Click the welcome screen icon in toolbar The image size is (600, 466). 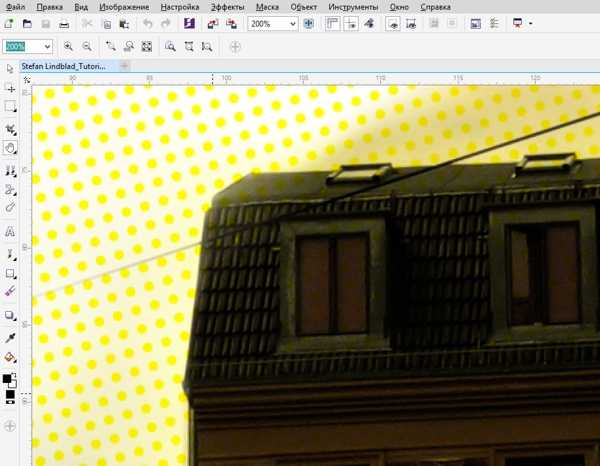pos(475,24)
